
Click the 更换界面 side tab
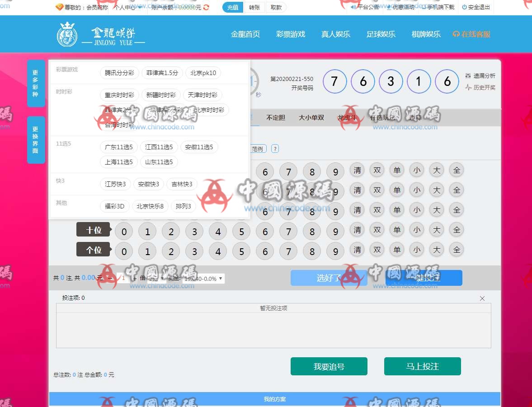36,140
